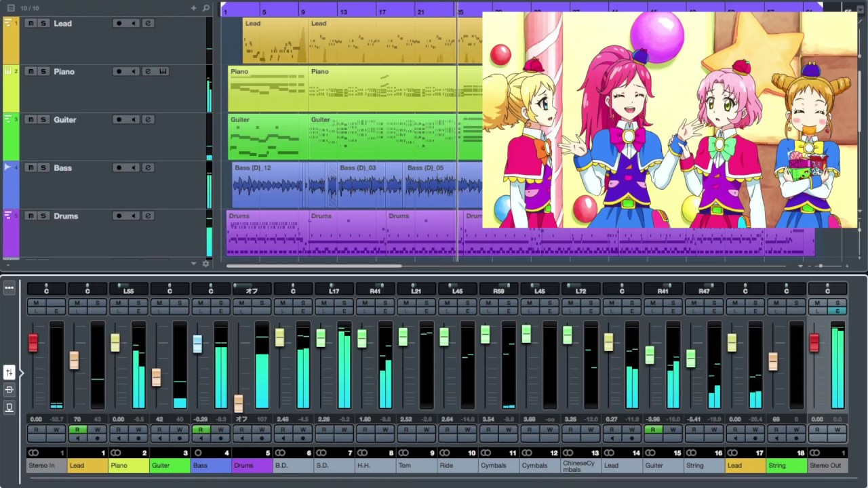Open E edit settings for Piano mixer channel

138,311
